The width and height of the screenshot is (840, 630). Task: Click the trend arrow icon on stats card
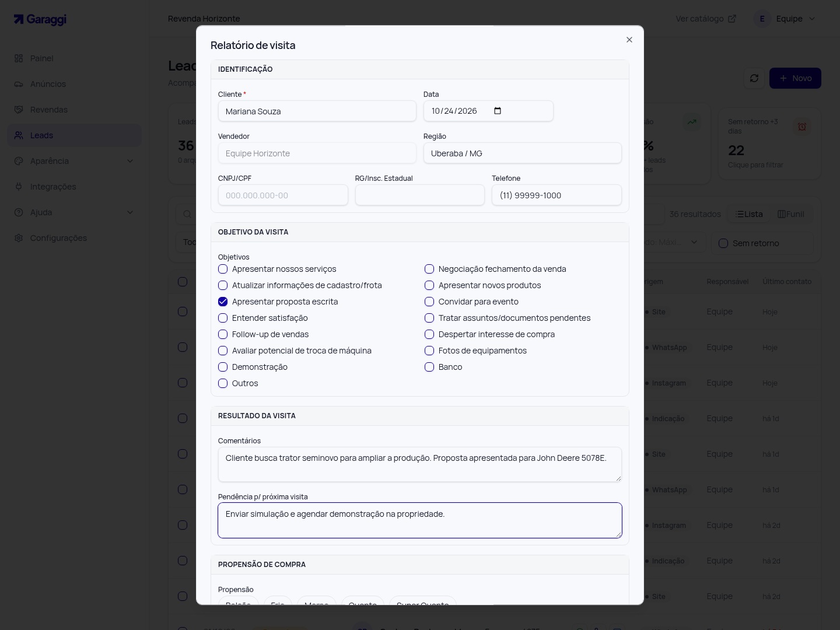[x=692, y=122]
